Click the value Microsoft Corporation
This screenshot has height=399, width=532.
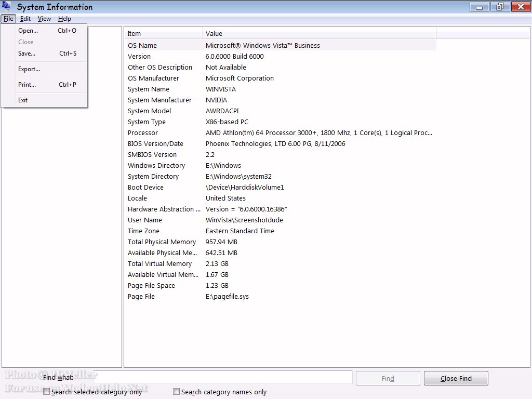point(240,78)
